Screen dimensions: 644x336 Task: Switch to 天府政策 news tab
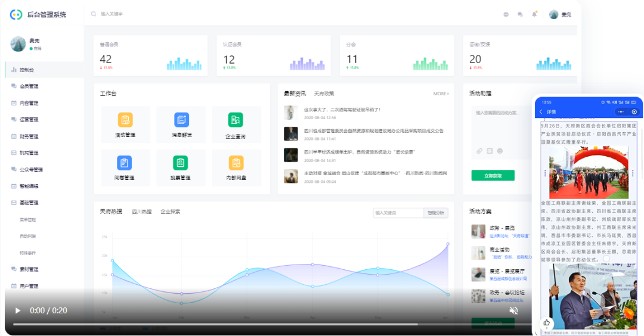[324, 94]
